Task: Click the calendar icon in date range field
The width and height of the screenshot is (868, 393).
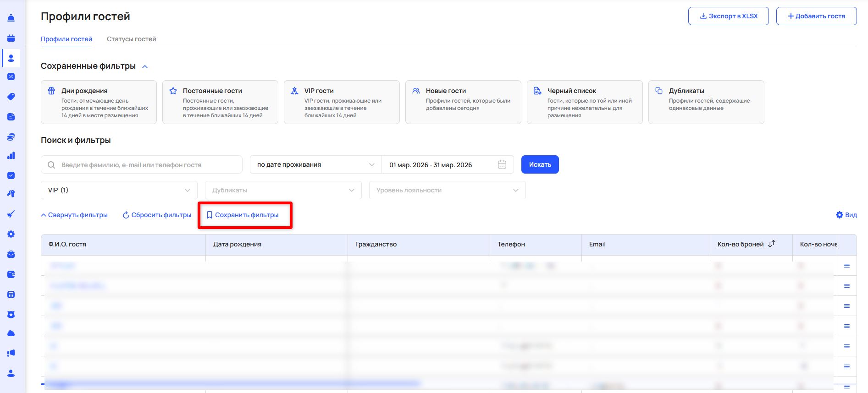Action: tap(502, 164)
